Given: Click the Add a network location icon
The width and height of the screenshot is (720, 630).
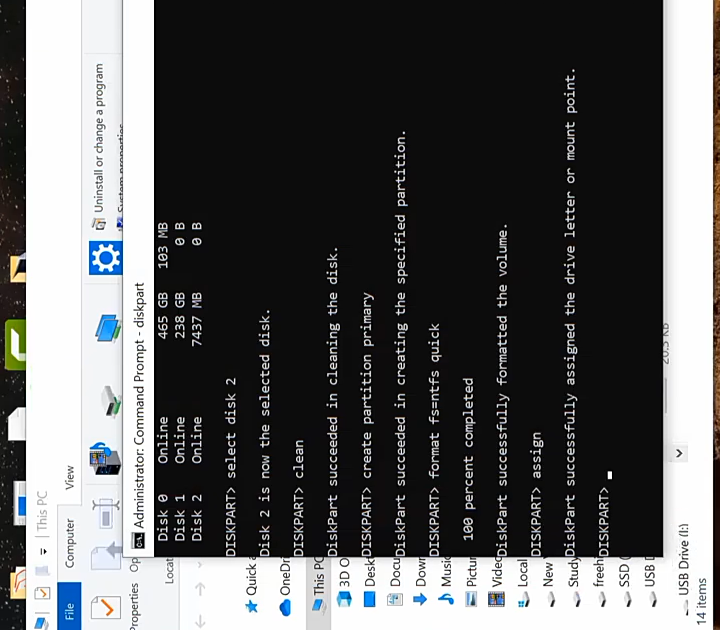Looking at the screenshot, I should coord(108,328).
